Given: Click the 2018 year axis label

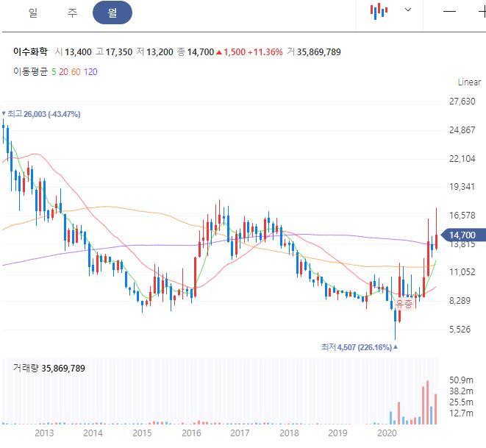Looking at the screenshot, I should click(289, 433).
